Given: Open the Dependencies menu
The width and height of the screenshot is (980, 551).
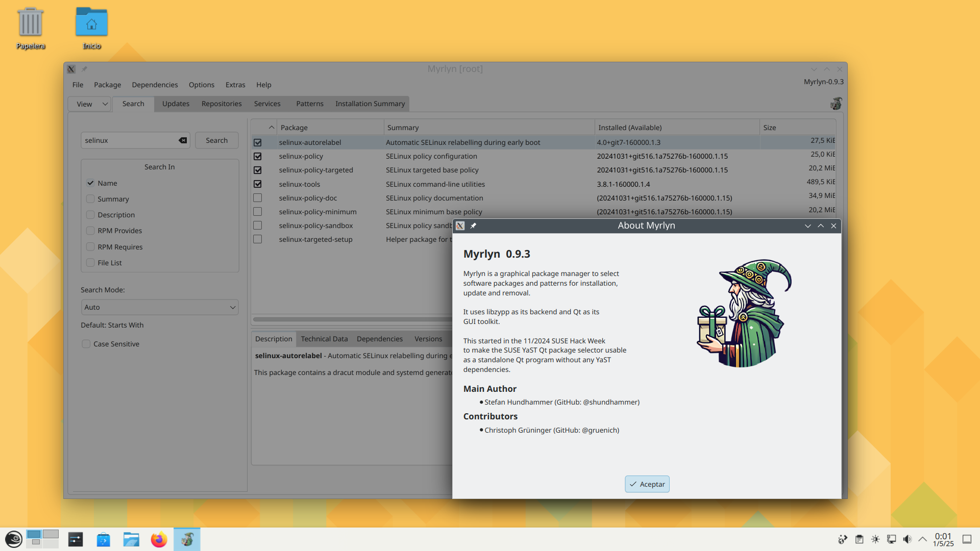Looking at the screenshot, I should coord(155,85).
